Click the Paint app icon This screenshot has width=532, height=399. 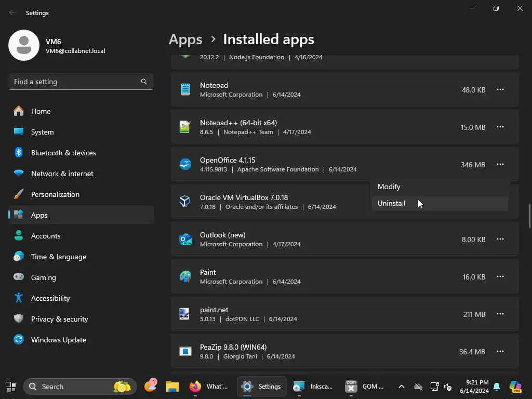(x=185, y=276)
